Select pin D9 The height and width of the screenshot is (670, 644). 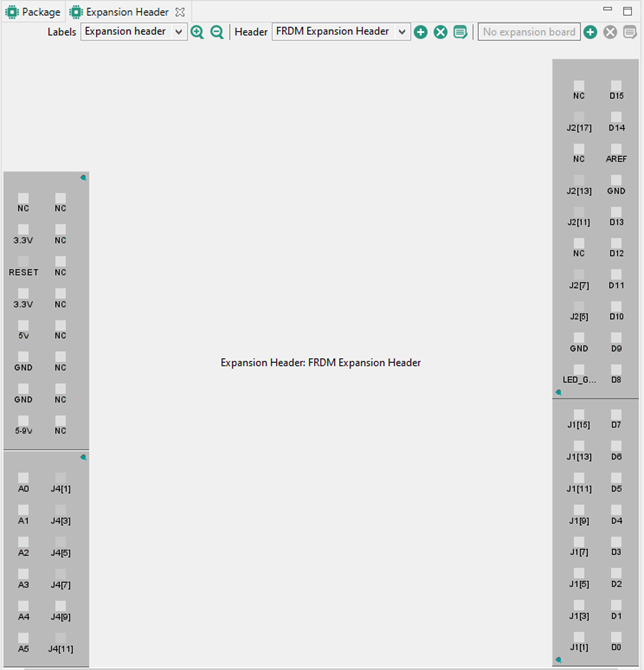[616, 338]
